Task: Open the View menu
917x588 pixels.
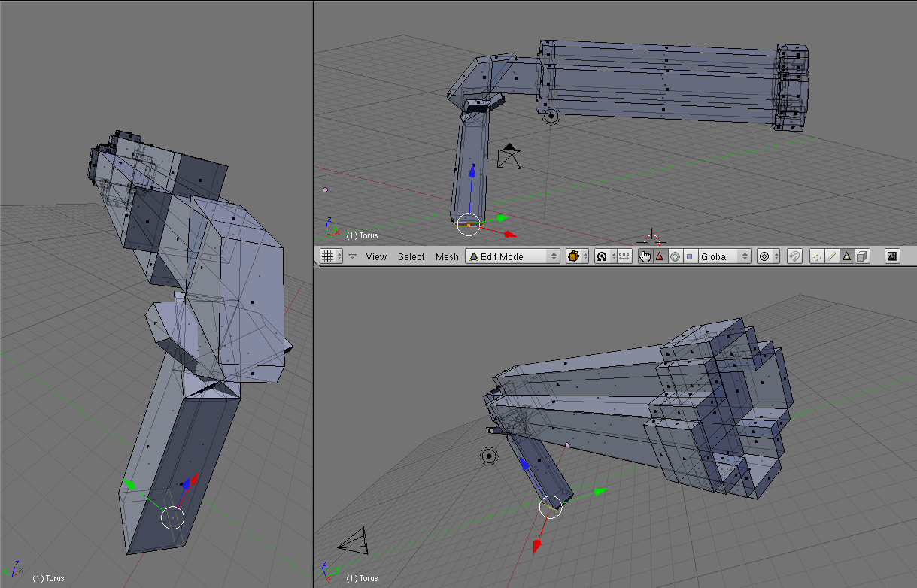Action: tap(376, 256)
